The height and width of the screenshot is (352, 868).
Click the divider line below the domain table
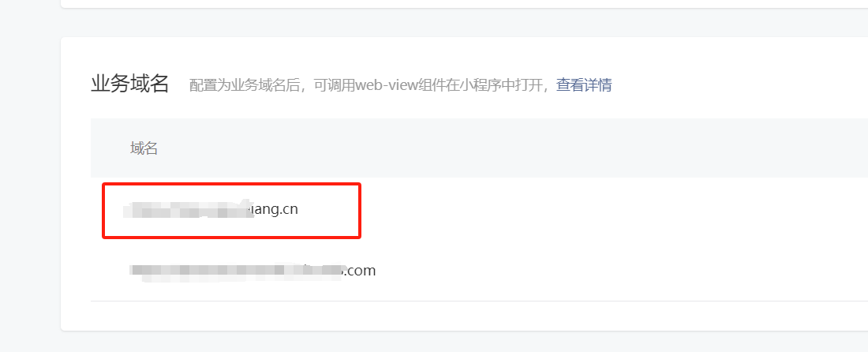pyautogui.click(x=480, y=301)
